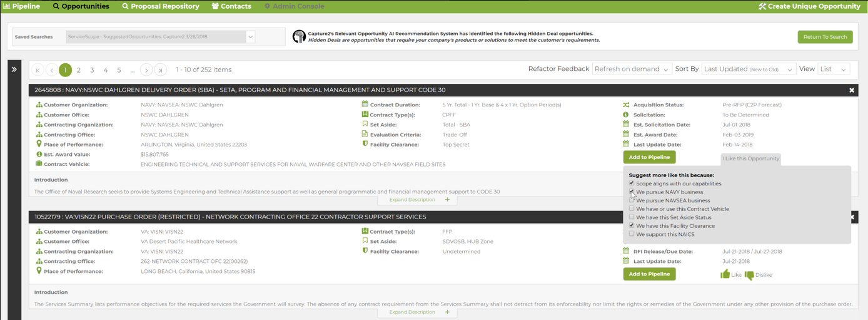Go to results page 2
868x320 pixels.
[79, 70]
